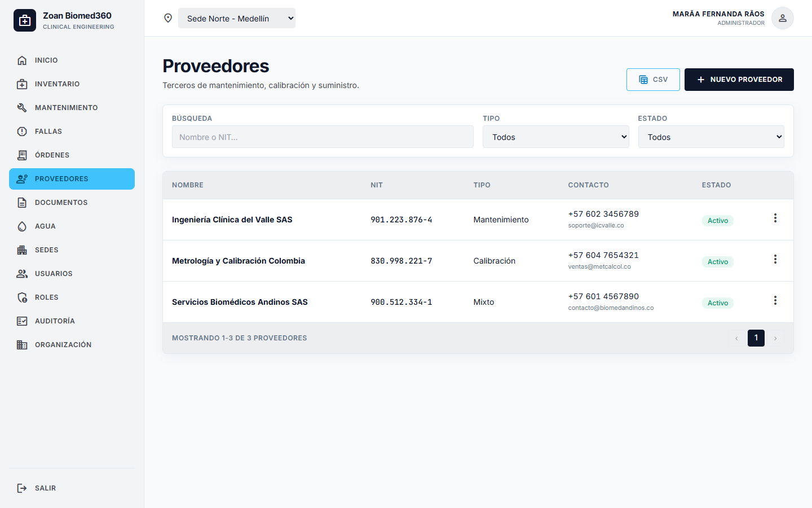This screenshot has width=812, height=508.
Task: Click NIT 900.512.334-1
Action: [401, 302]
